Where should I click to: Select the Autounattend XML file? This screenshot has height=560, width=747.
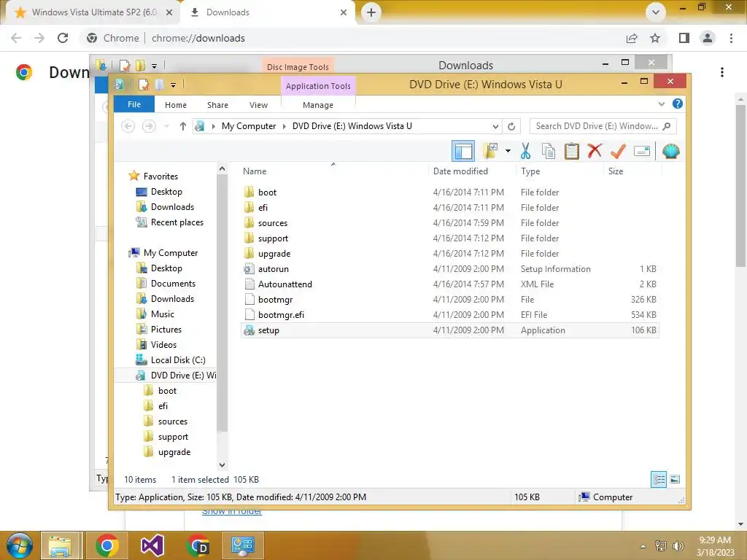(450, 284)
